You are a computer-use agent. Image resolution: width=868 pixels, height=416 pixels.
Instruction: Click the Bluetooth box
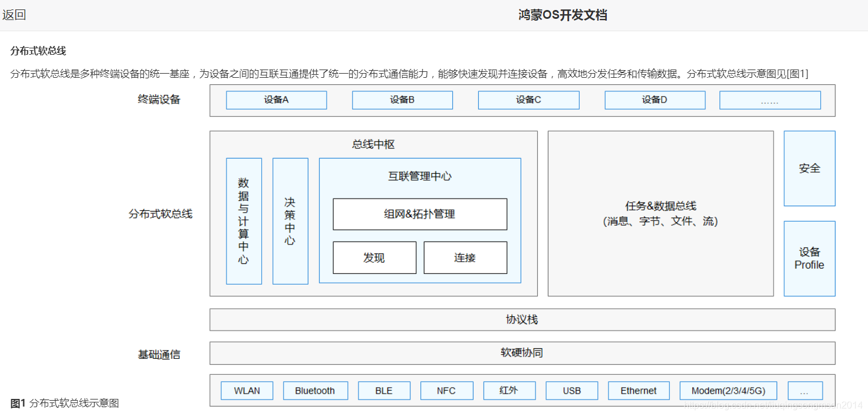[x=315, y=391]
